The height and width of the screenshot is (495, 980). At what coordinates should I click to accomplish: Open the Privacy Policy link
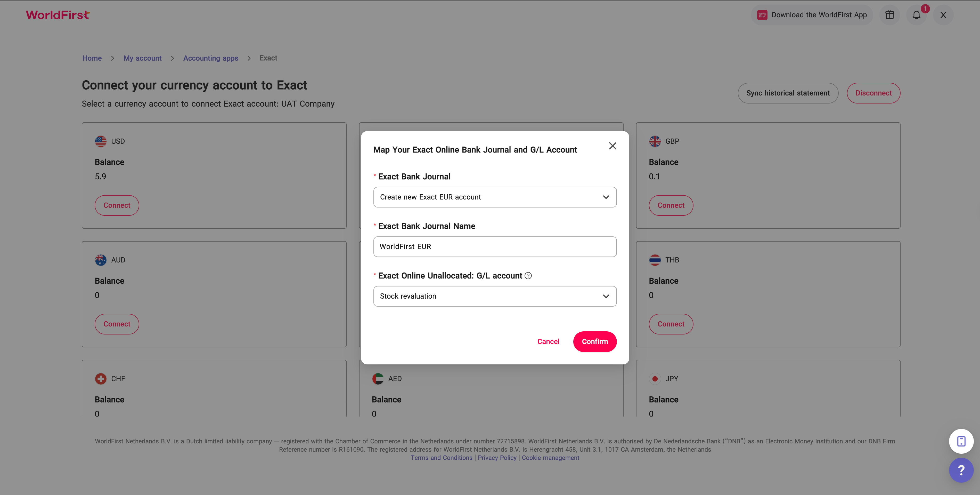497,458
